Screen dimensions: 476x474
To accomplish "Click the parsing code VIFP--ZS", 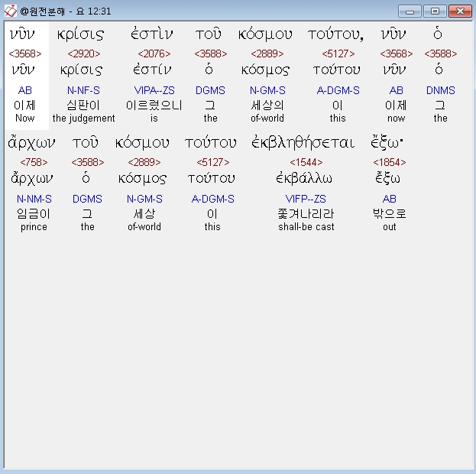I will (306, 199).
